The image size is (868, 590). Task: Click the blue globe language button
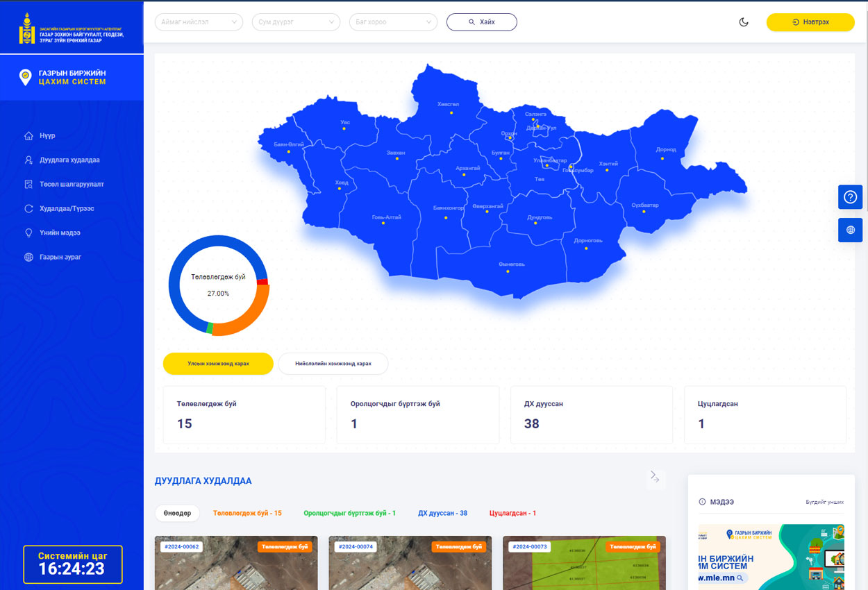coord(850,230)
